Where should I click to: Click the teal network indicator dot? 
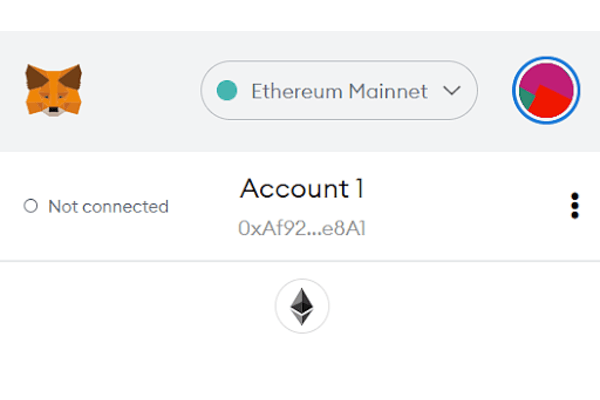click(x=226, y=91)
